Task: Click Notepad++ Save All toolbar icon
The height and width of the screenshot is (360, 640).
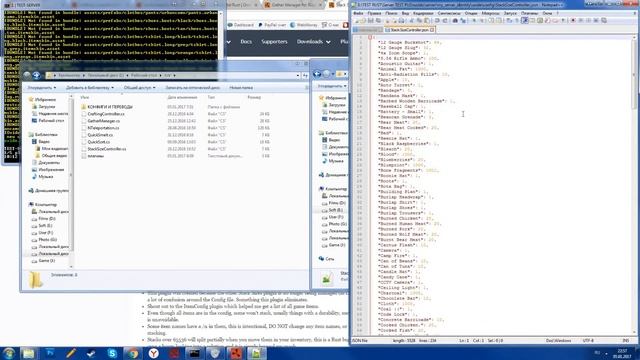Action: 378,20
